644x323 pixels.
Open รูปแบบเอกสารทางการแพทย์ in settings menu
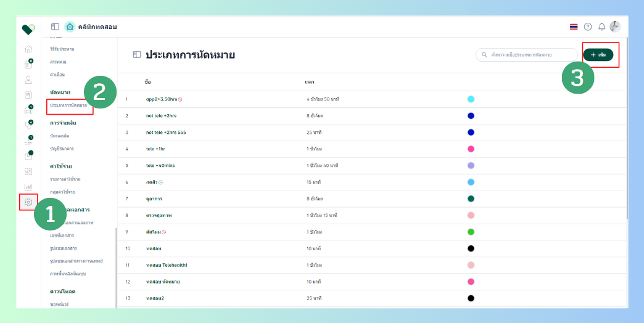76,261
